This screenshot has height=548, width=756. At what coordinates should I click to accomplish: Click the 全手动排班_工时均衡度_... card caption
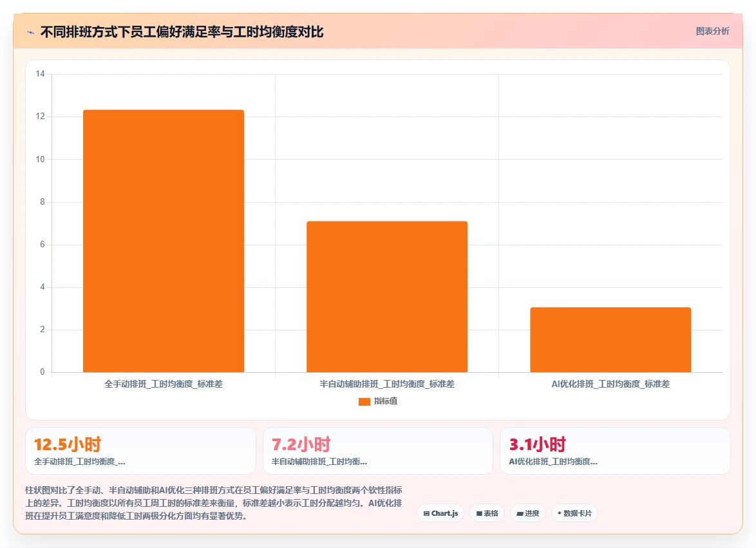pos(80,462)
